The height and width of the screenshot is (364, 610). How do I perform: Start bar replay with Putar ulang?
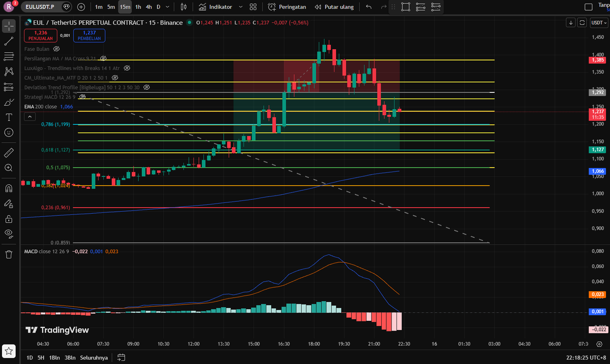pyautogui.click(x=334, y=7)
